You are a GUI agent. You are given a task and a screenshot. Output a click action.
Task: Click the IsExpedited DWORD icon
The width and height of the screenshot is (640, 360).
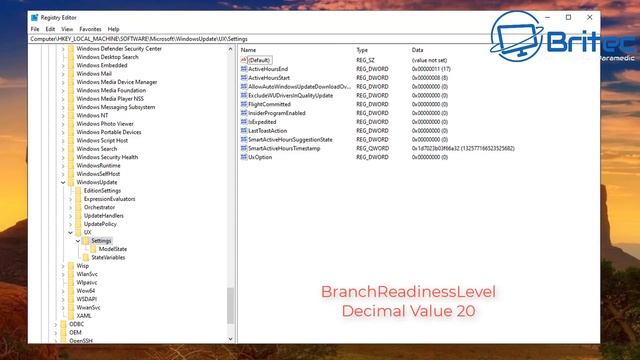tap(244, 122)
